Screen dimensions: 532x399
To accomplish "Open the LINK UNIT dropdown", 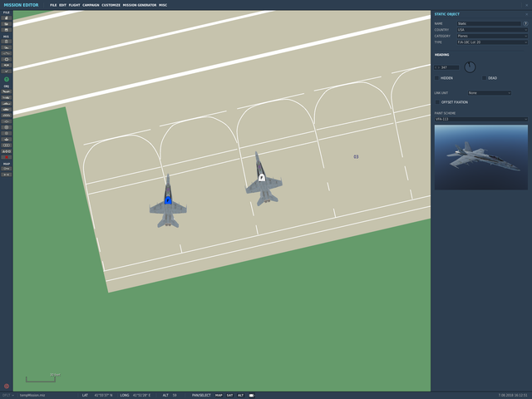I will [x=490, y=92].
